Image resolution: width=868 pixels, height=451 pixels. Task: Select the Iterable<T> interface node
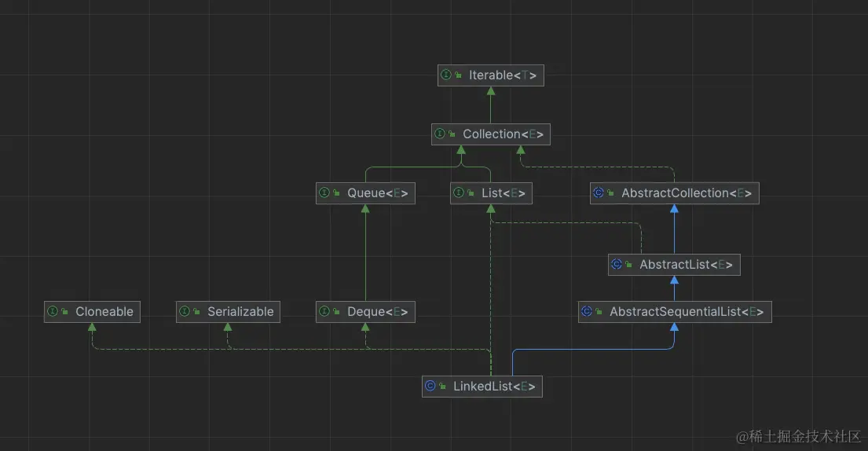[x=490, y=75]
